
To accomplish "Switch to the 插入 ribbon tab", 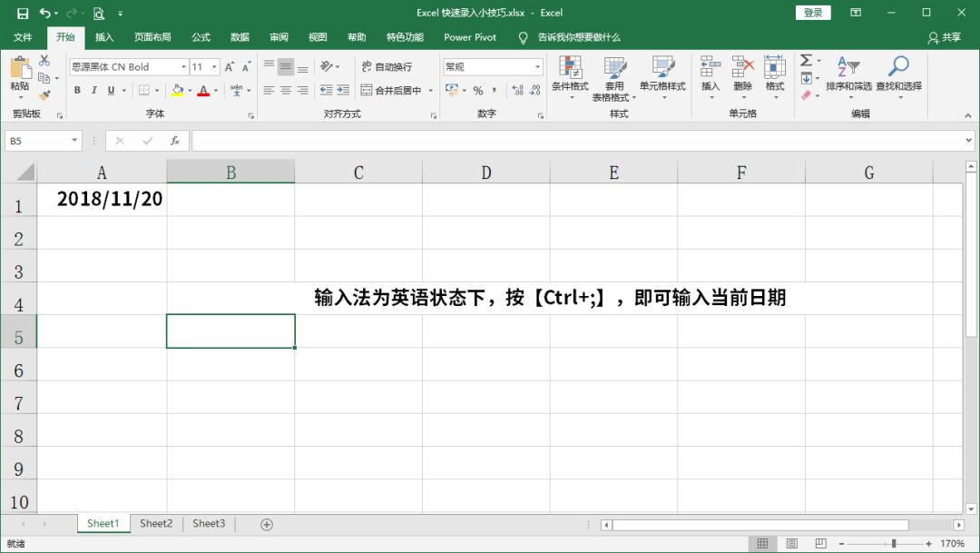I will pyautogui.click(x=103, y=37).
